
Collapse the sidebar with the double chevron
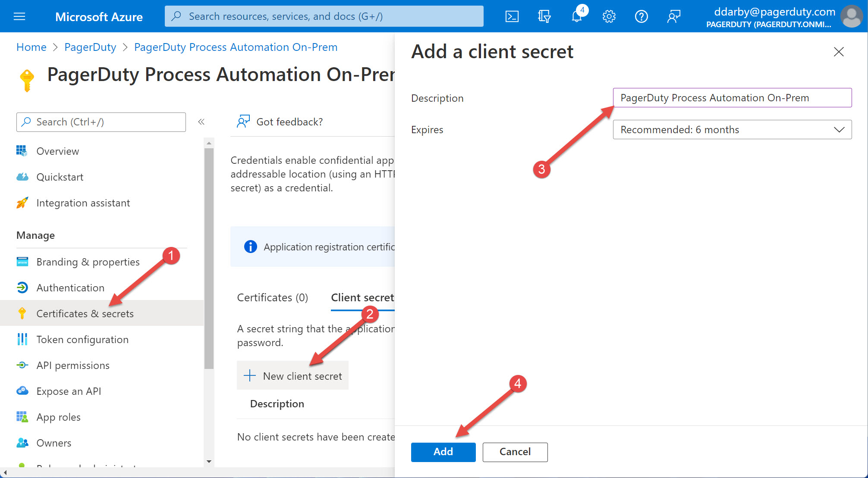[201, 122]
